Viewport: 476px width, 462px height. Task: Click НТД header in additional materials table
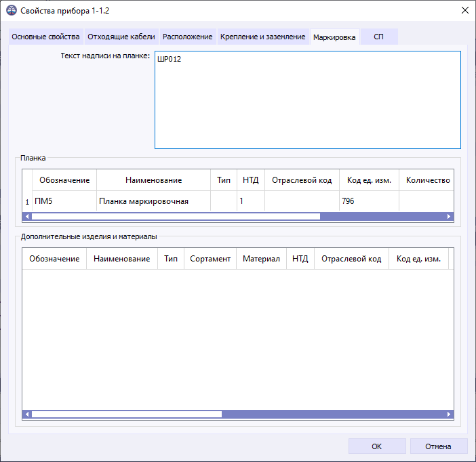[x=300, y=259]
